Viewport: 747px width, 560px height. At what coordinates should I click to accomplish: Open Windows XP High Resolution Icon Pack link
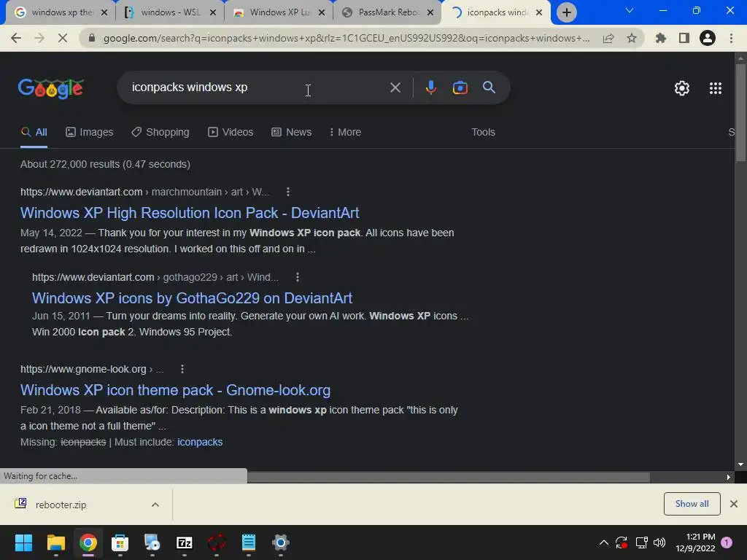[x=190, y=213]
